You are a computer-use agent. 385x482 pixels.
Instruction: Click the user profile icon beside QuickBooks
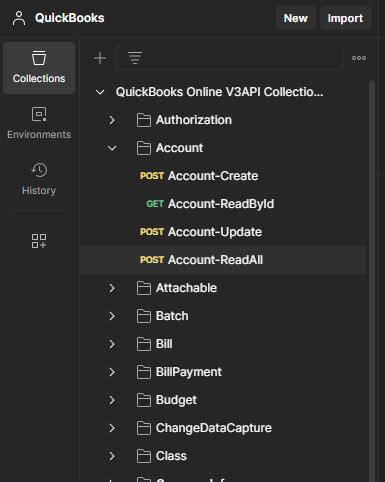(19, 18)
